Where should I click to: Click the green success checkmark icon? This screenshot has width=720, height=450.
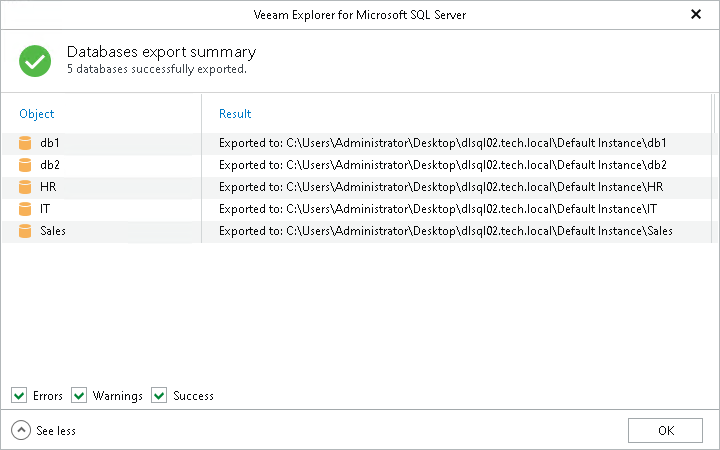pos(35,60)
